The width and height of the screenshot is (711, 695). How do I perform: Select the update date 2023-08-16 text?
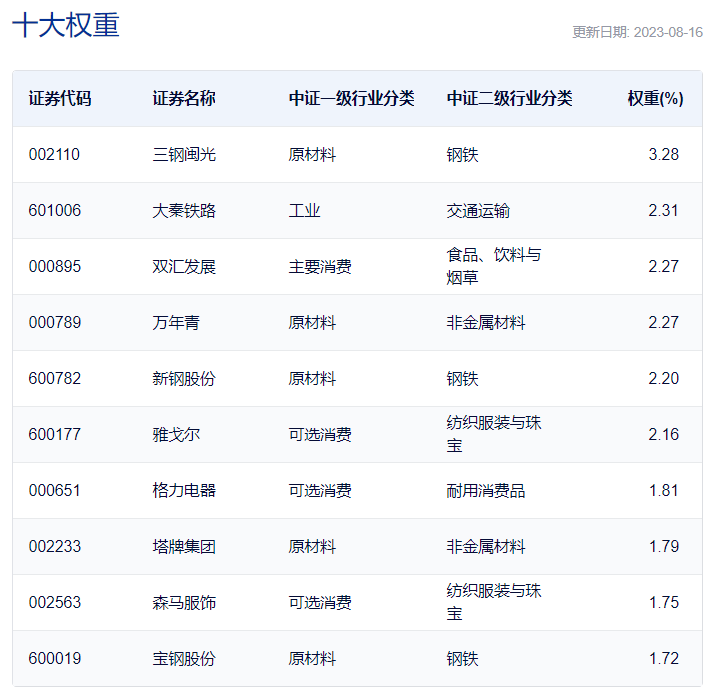(x=668, y=32)
